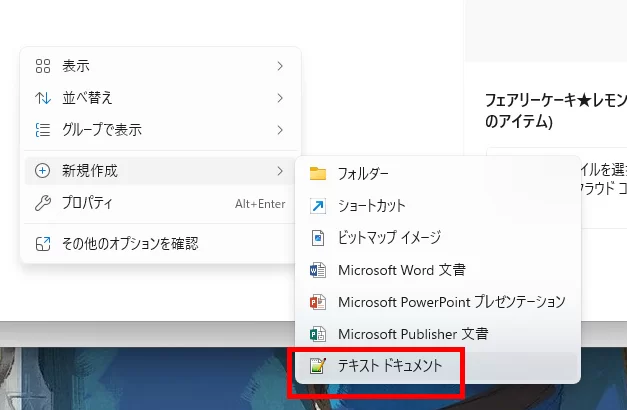Screen dimensions: 627x410
Task: Click the yellow folder icon in submenu
Action: (318, 174)
